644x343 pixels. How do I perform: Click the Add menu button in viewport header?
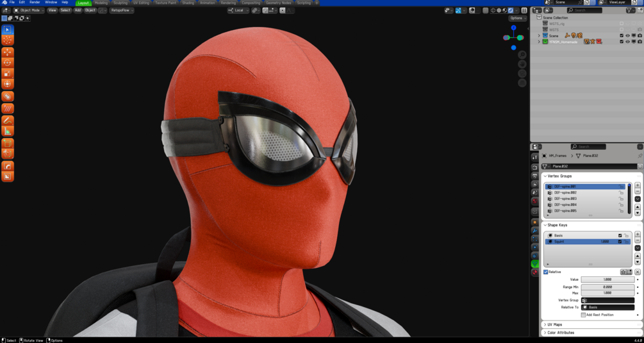[78, 10]
